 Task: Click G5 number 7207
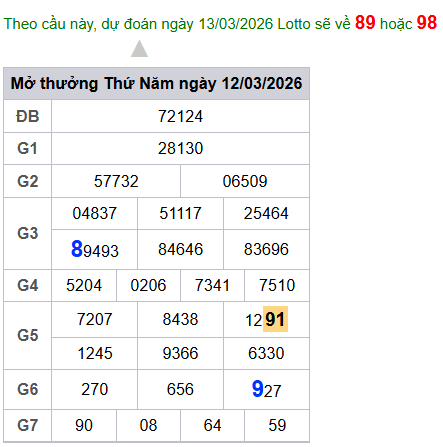(95, 319)
